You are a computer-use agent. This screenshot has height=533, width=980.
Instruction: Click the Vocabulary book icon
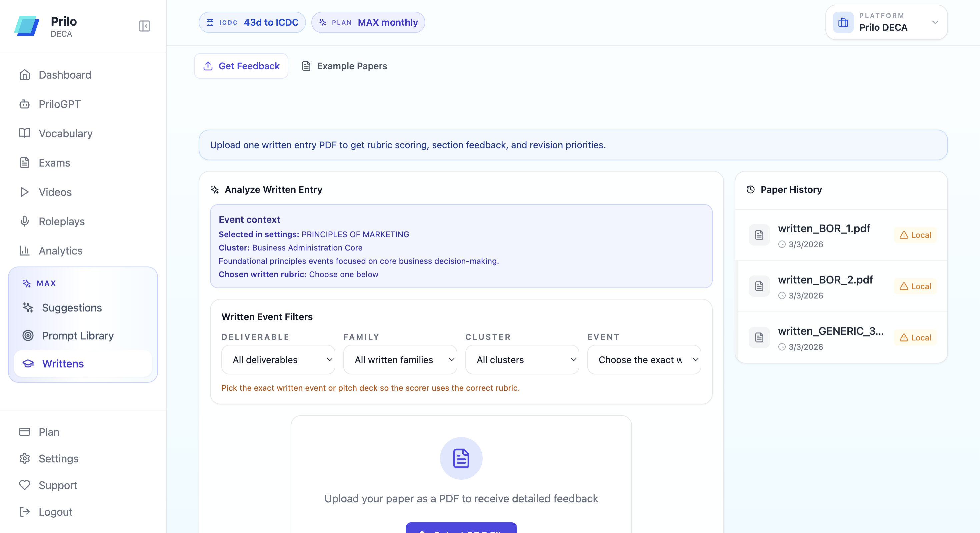coord(25,134)
